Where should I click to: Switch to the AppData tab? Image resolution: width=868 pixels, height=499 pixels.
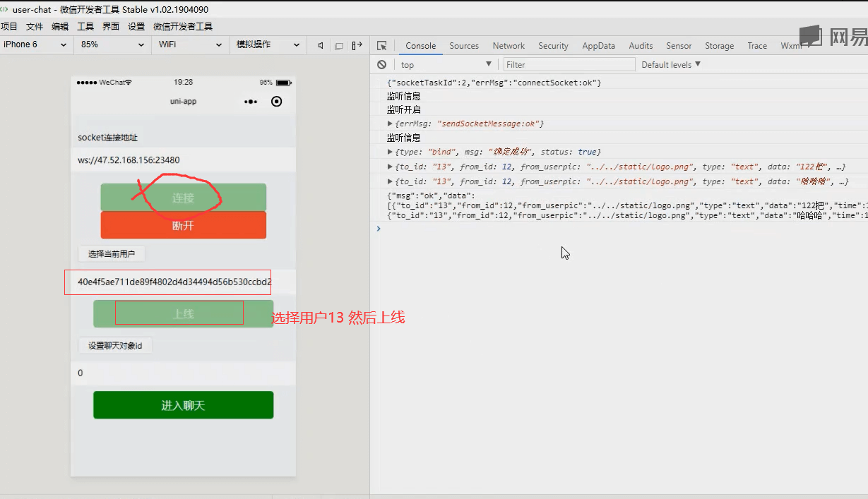pyautogui.click(x=598, y=46)
